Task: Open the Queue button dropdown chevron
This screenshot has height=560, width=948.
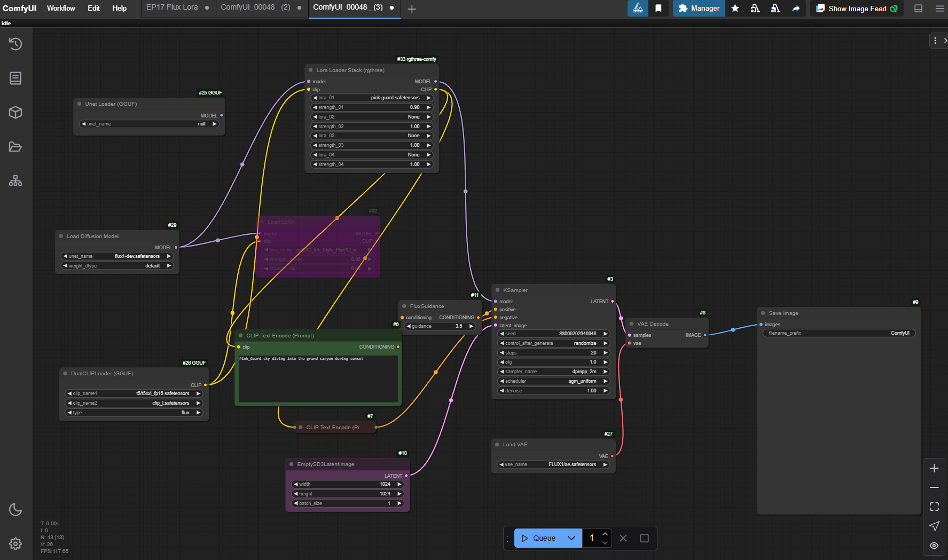Action: (571, 538)
